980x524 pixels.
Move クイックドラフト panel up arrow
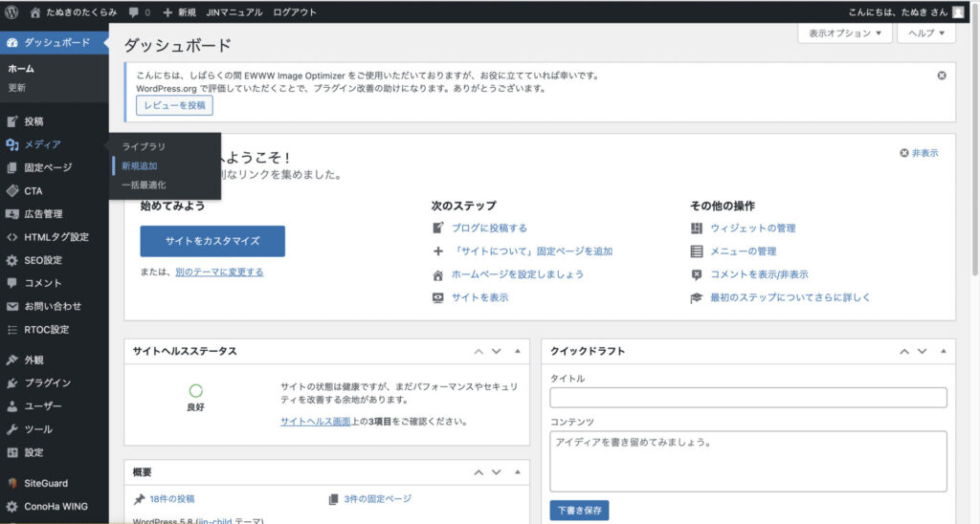point(903,352)
